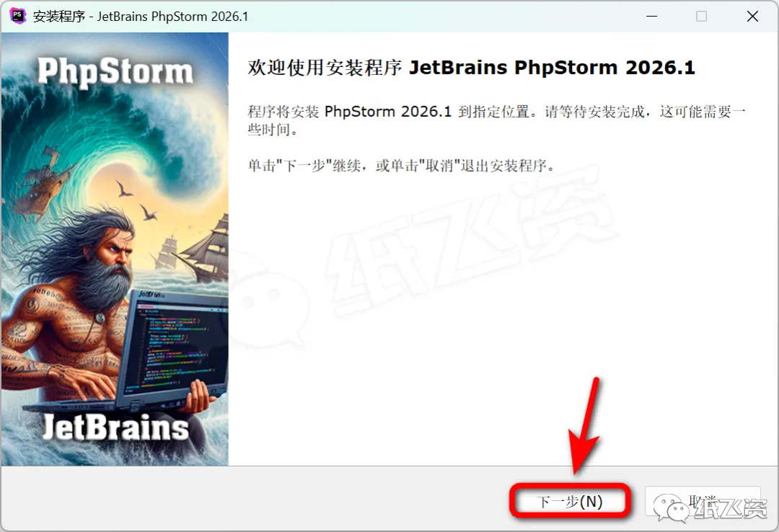The width and height of the screenshot is (779, 532).
Task: Click the red arrow annotation
Action: click(585, 425)
